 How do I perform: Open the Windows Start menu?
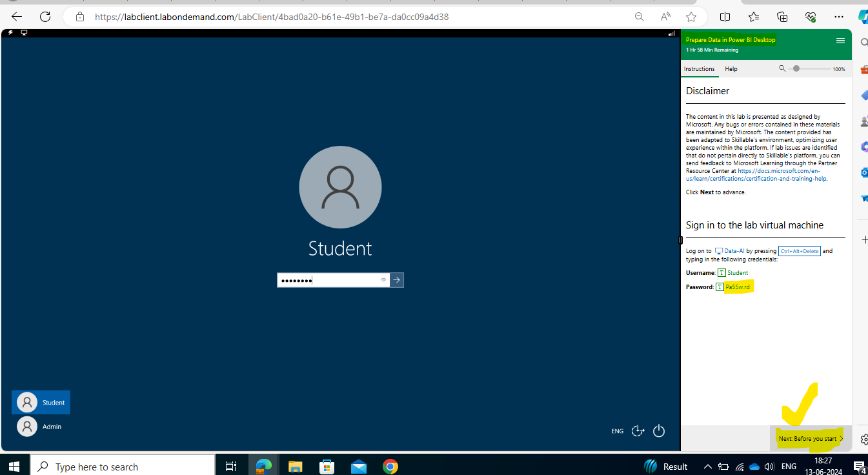tap(14, 466)
